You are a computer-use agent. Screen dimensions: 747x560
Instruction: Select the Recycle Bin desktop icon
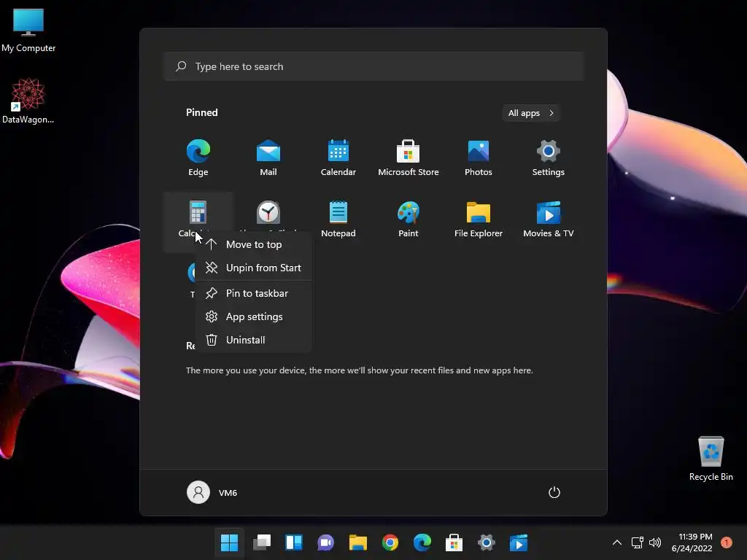711,459
